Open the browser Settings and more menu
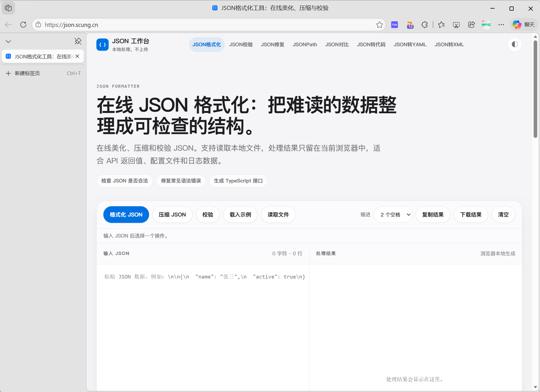The width and height of the screenshot is (540, 392). (501, 25)
